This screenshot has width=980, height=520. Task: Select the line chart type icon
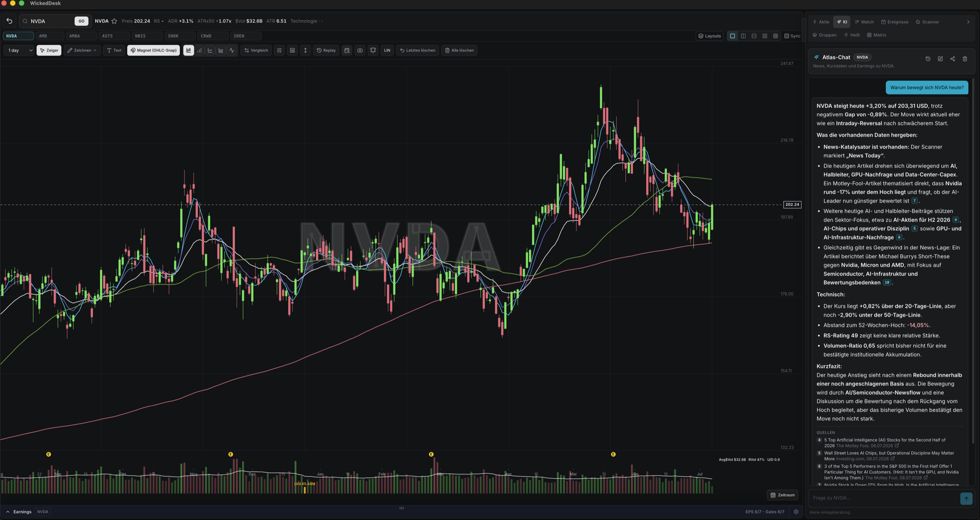pyautogui.click(x=210, y=50)
